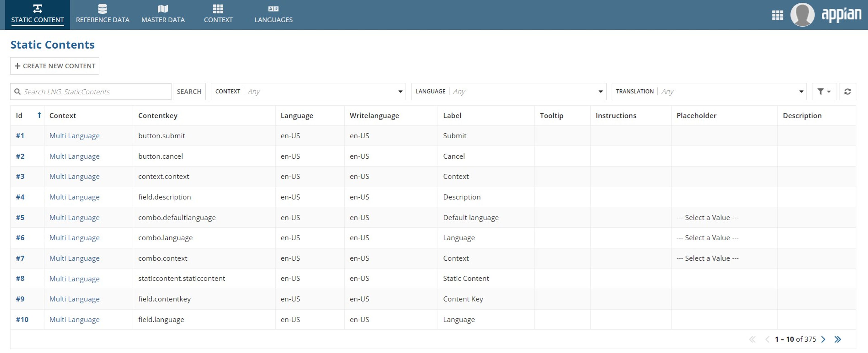The height and width of the screenshot is (353, 868).
Task: Go to previous page of results
Action: [x=767, y=339]
